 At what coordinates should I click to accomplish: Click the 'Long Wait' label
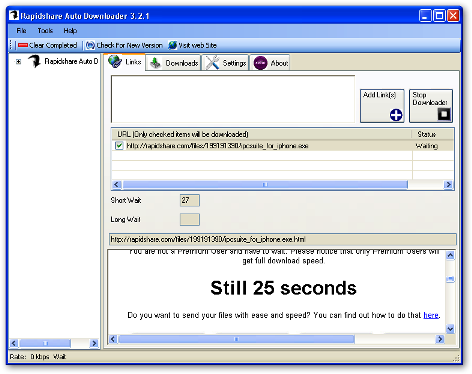point(125,219)
